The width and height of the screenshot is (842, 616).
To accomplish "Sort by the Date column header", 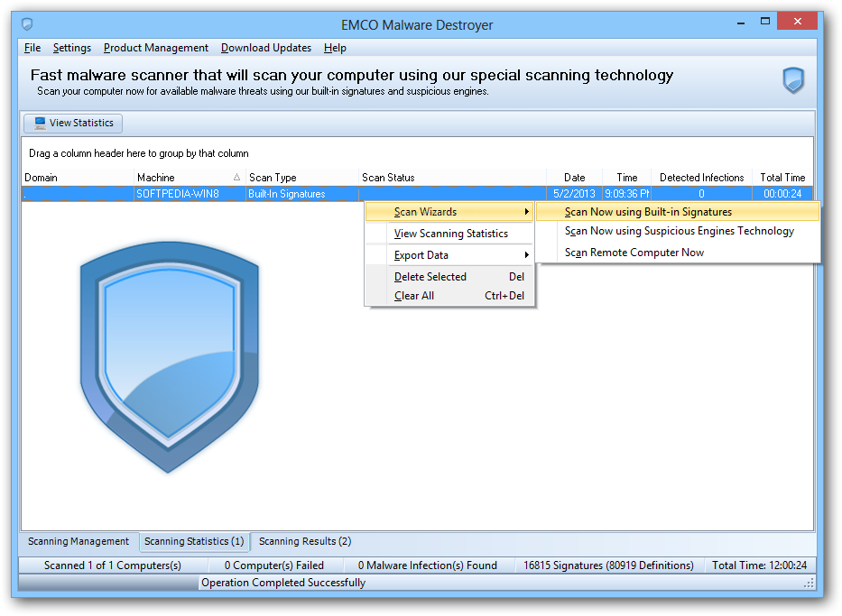I will (x=575, y=178).
